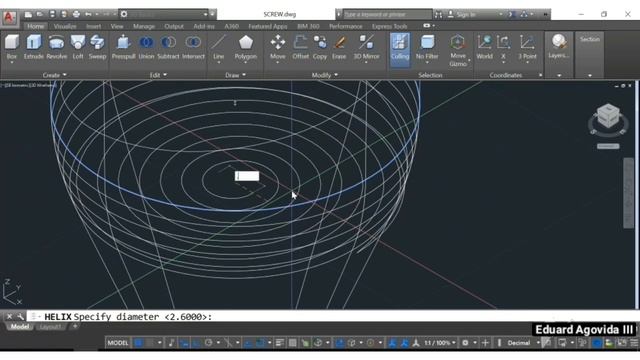The image size is (640, 360).
Task: Select the Sweep tool
Action: 97,47
